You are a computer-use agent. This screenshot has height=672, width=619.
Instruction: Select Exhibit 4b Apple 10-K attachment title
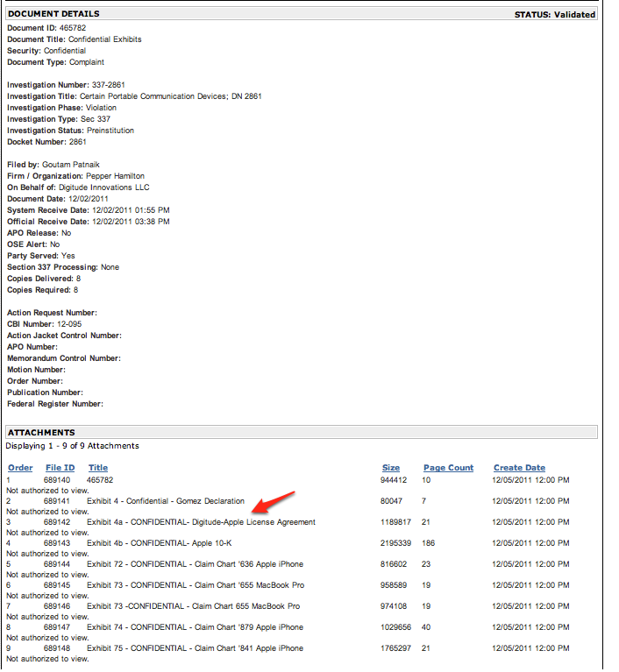click(x=160, y=543)
